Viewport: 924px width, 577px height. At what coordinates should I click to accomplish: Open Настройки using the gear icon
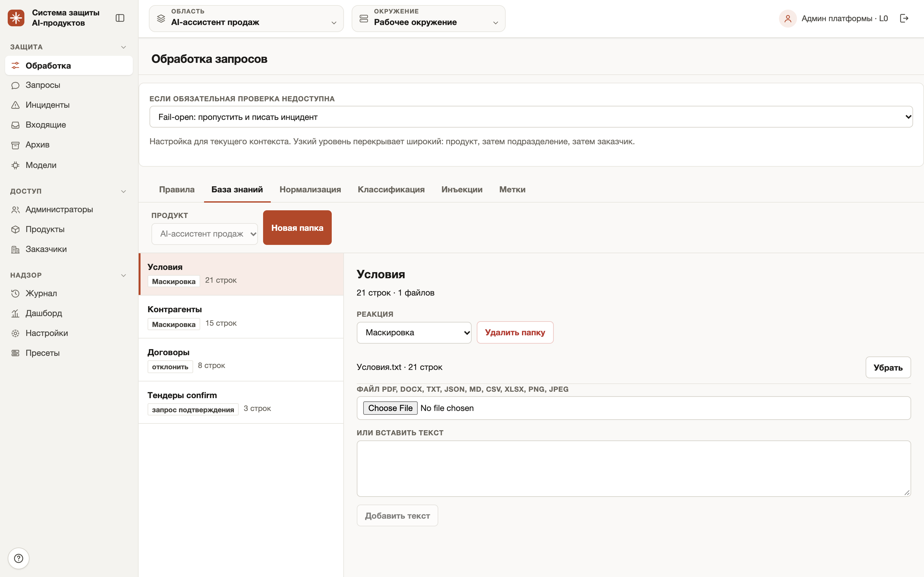point(15,333)
